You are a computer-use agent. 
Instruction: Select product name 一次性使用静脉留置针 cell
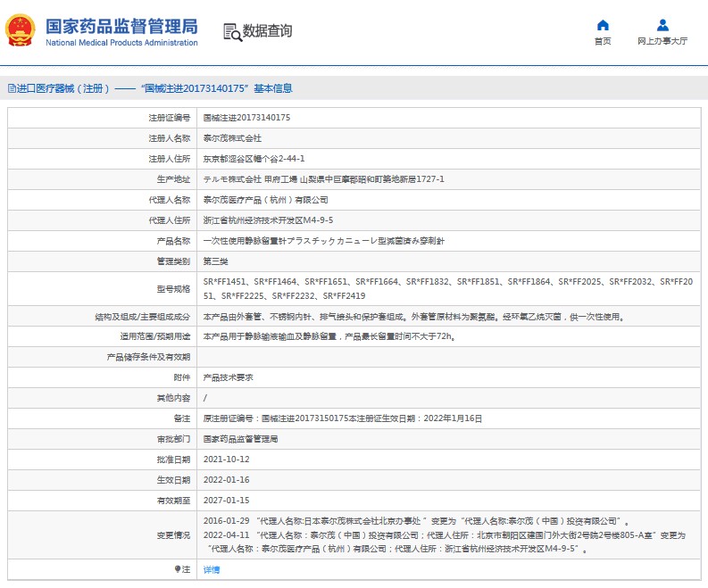[324, 241]
